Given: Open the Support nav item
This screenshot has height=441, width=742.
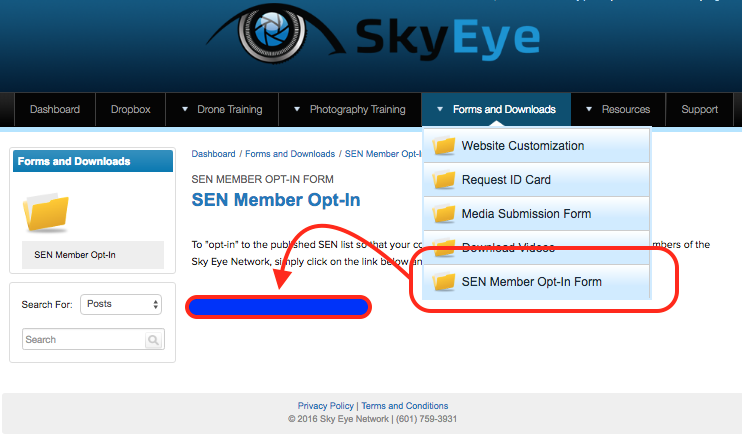Looking at the screenshot, I should point(699,109).
